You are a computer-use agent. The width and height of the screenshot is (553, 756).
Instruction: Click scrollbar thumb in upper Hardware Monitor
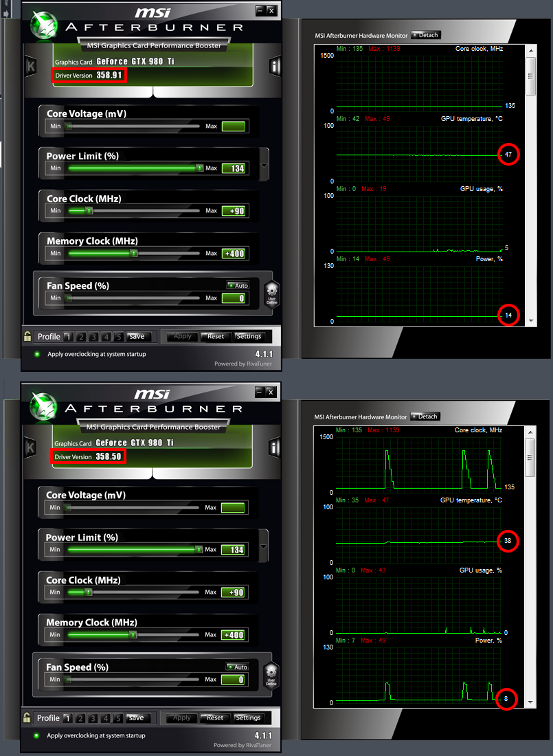[531, 76]
